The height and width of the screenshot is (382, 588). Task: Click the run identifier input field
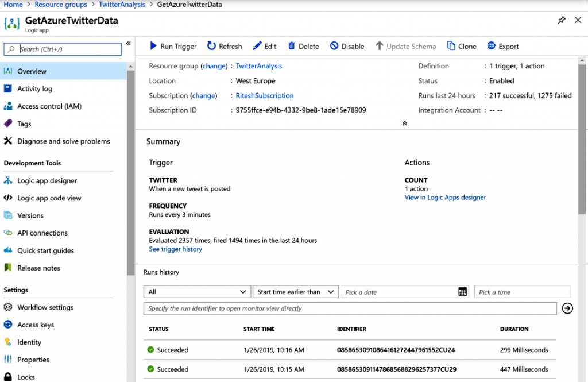pyautogui.click(x=350, y=308)
